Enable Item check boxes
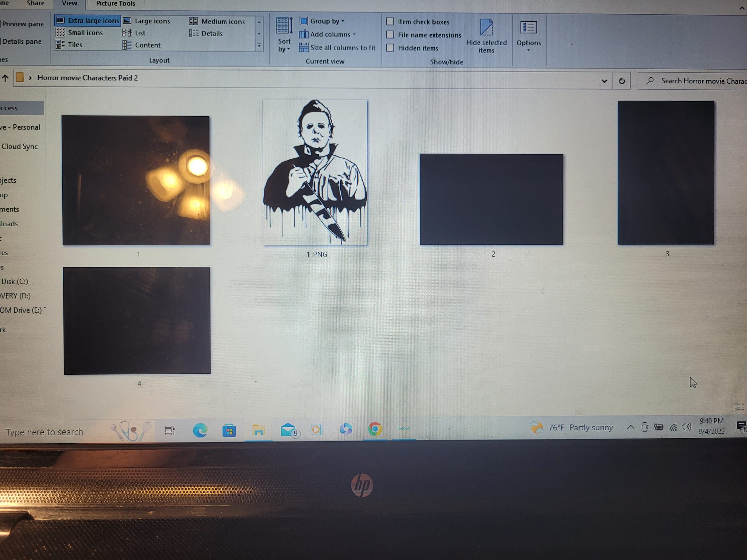The width and height of the screenshot is (747, 560). click(390, 22)
